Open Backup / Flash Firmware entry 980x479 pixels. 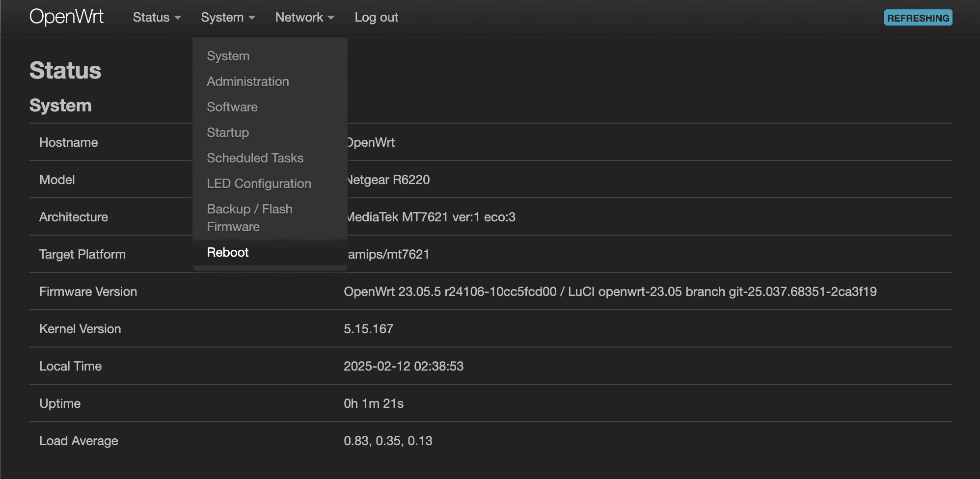(270, 218)
